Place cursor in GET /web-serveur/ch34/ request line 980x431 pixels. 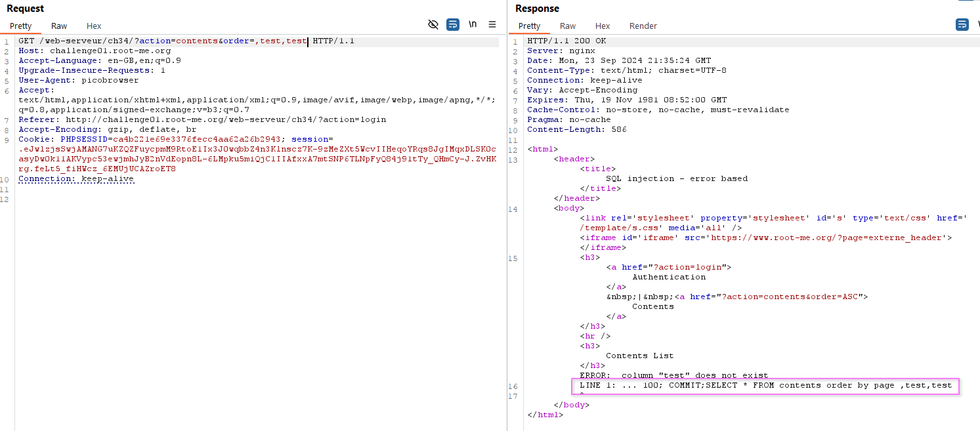[x=186, y=41]
